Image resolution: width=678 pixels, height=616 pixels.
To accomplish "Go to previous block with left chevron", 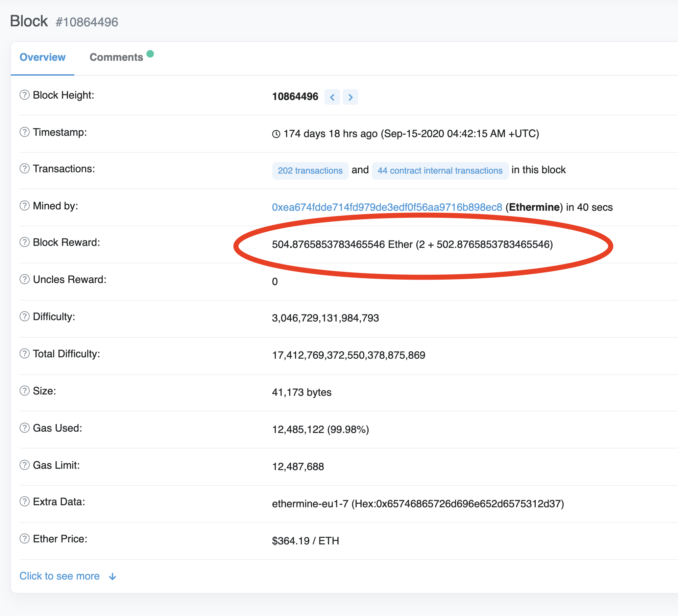I will [x=332, y=97].
